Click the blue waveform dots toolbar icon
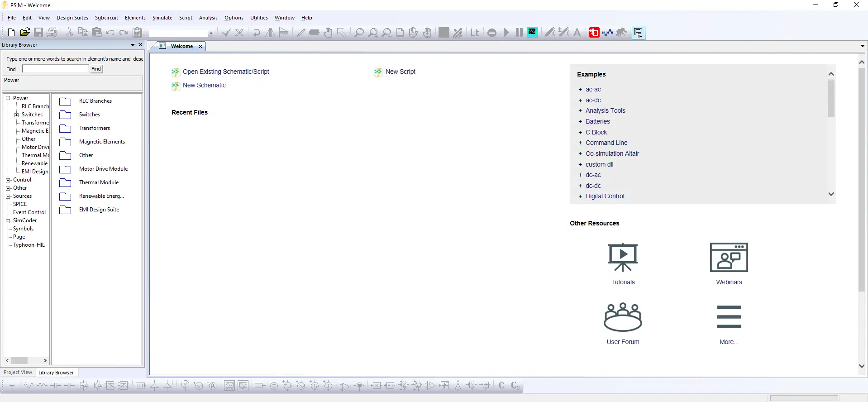 [608, 33]
